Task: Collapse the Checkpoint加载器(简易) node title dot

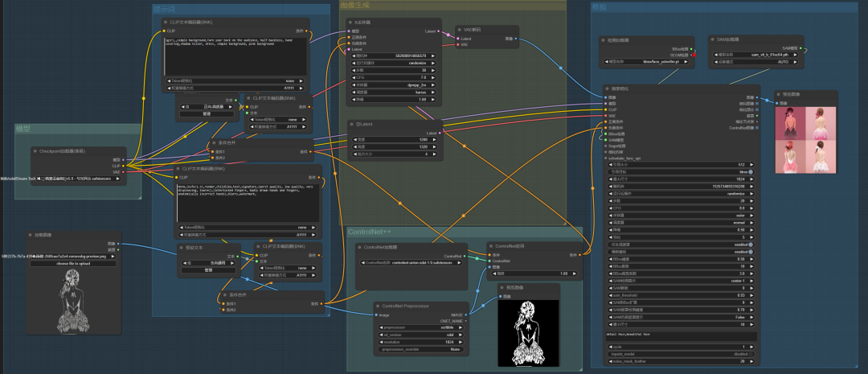Action: (x=35, y=150)
